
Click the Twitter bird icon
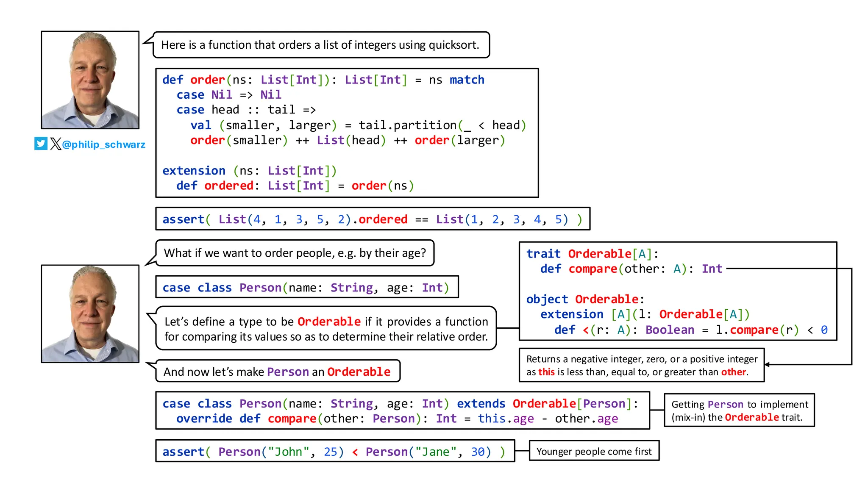(41, 144)
